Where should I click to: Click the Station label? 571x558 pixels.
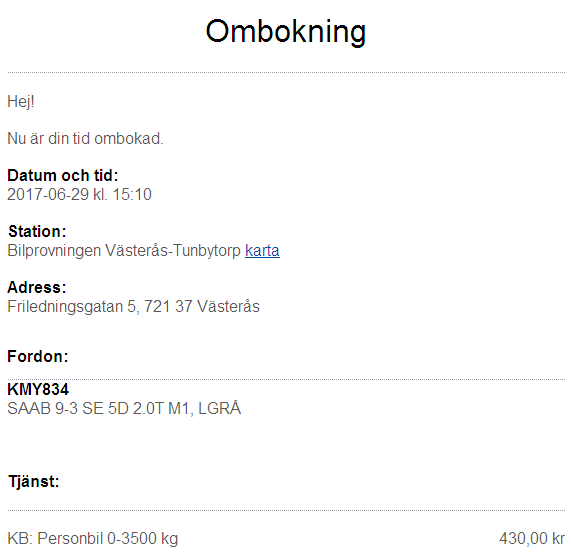(37, 232)
